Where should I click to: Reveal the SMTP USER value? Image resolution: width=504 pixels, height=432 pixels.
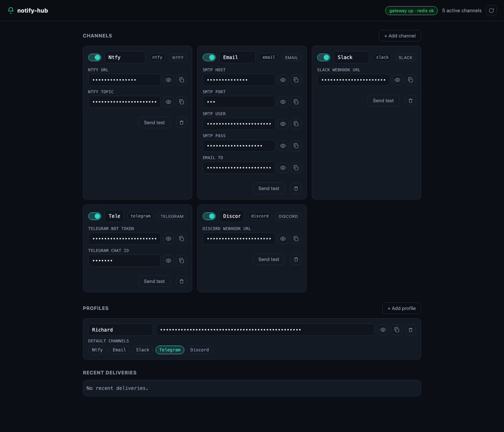pos(283,124)
